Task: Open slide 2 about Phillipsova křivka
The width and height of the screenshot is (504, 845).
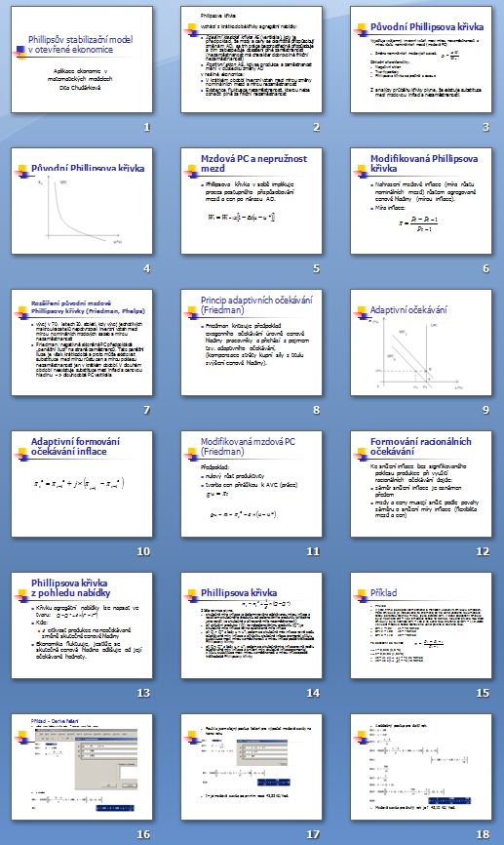Action: pos(252,60)
